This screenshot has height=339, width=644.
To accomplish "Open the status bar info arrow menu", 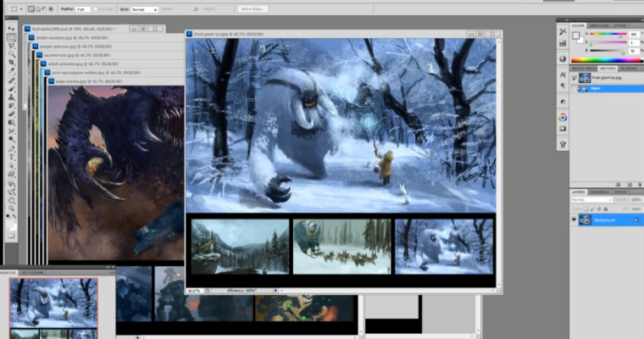I will pyautogui.click(x=275, y=291).
